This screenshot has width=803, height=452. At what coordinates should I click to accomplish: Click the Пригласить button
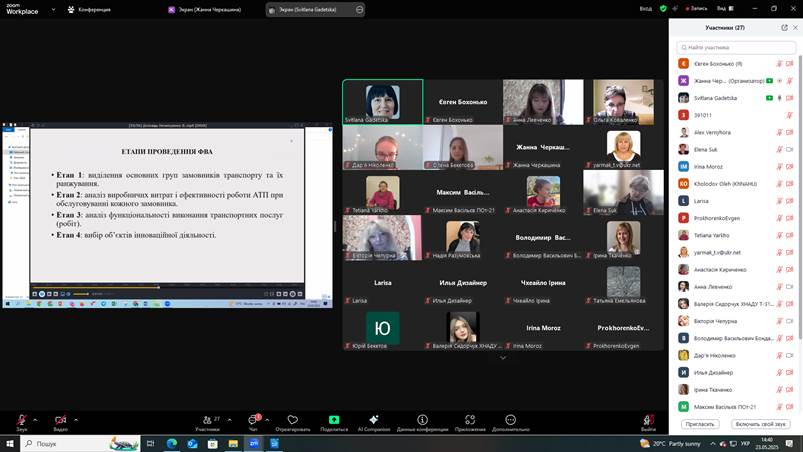[700, 424]
